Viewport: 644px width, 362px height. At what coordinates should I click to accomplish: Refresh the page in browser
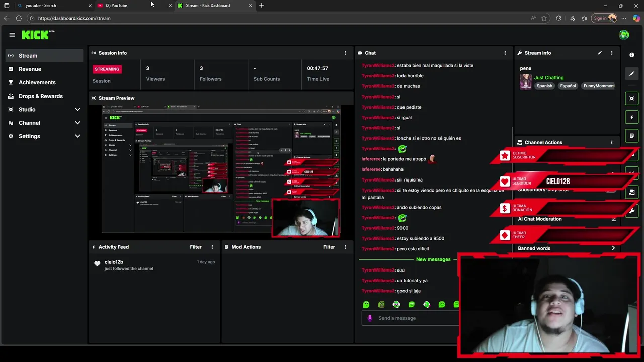pyautogui.click(x=19, y=18)
